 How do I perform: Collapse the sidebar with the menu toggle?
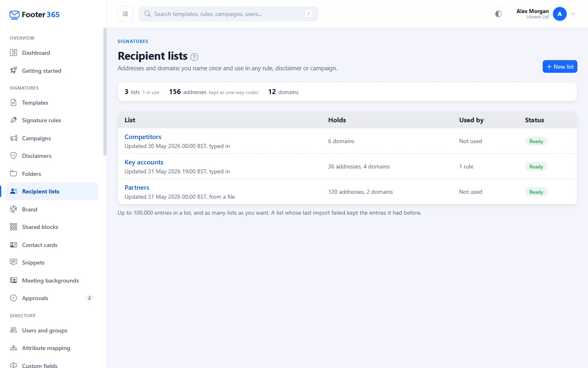(125, 14)
